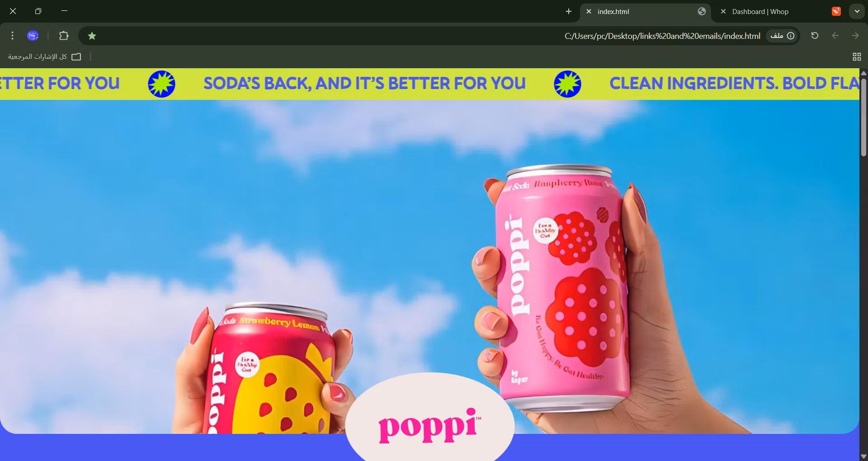View site information for the file chip
Viewport: 868px width, 461px height.
[x=782, y=36]
